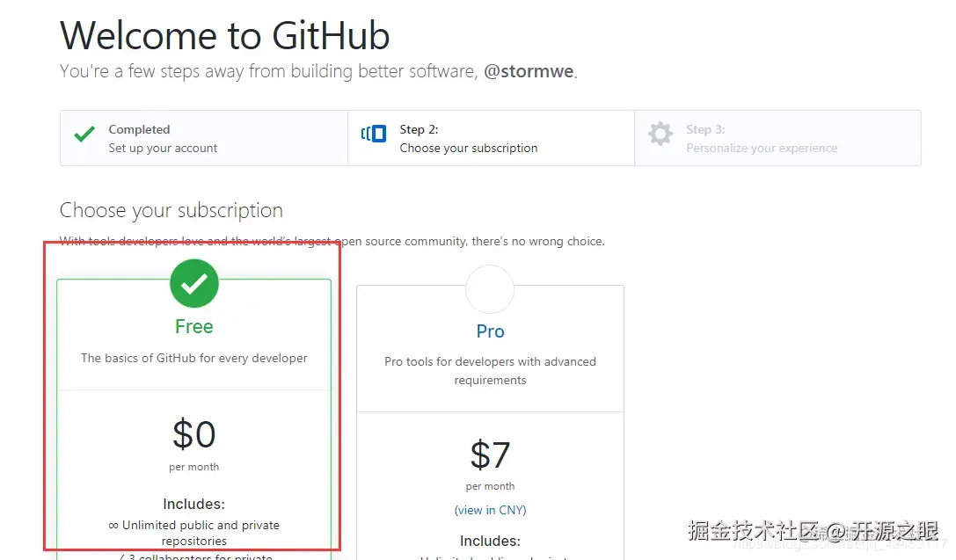Click the "Set up your account" step text
Viewport: 956px width, 560px height.
[x=163, y=148]
